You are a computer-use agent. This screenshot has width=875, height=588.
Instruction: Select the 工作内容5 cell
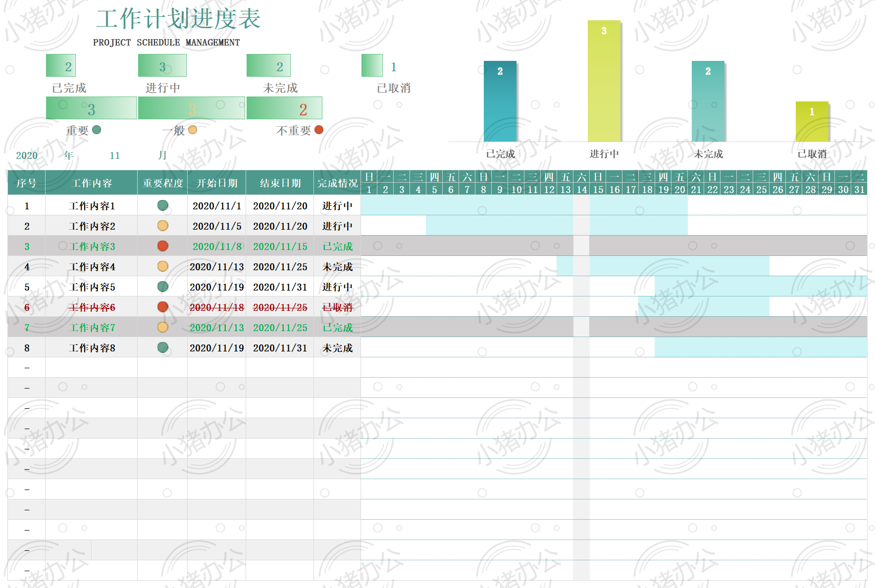91,287
